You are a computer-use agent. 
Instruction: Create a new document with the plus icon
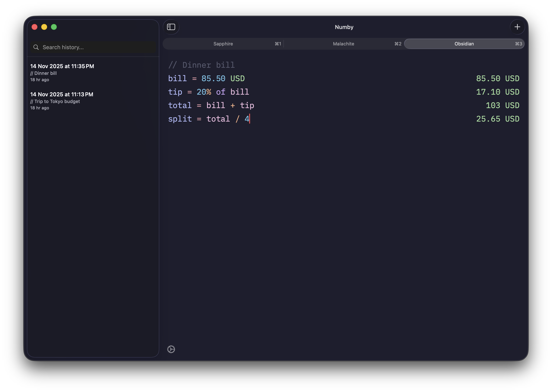tap(517, 27)
